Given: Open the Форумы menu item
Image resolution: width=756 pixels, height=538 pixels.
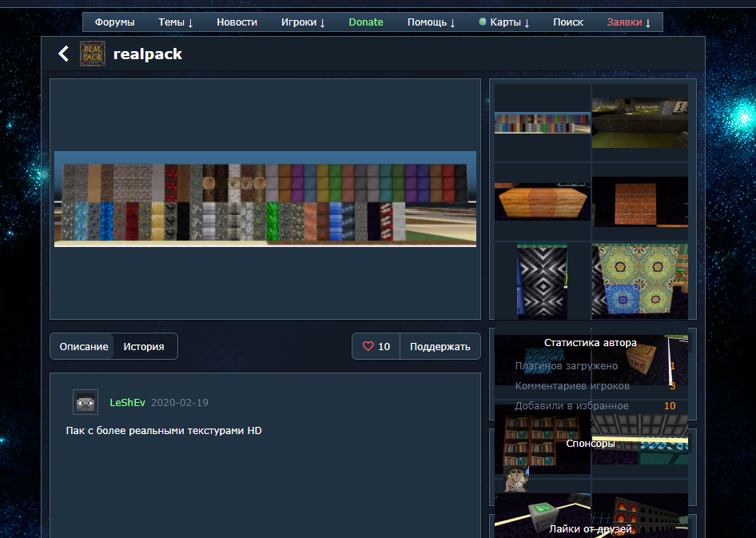Looking at the screenshot, I should [x=114, y=22].
